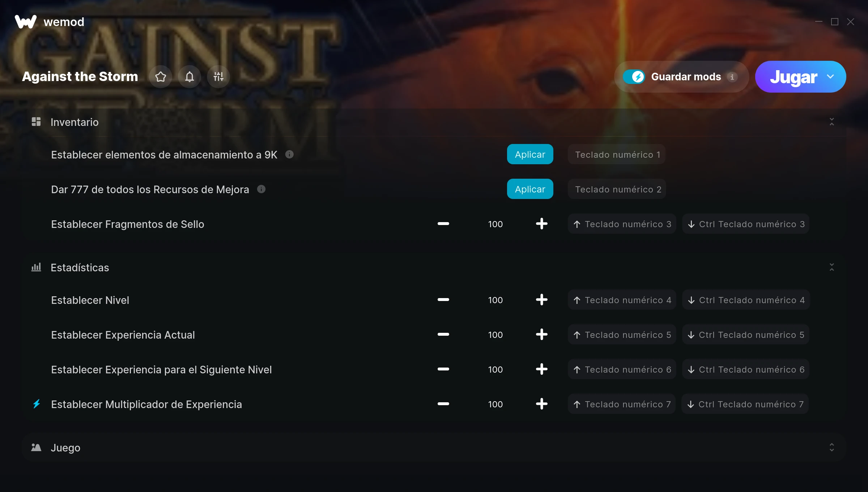Open notifications bell for Against the Storm
This screenshot has width=868, height=492.
(x=190, y=77)
